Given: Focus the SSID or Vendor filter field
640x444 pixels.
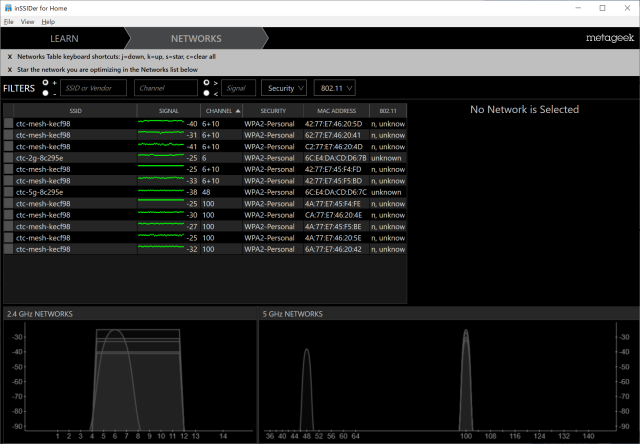Looking at the screenshot, I should coord(93,88).
